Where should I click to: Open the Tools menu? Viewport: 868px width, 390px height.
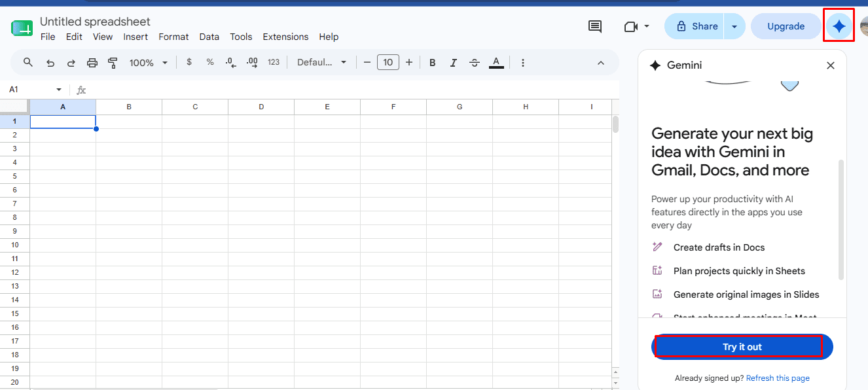[x=241, y=37]
